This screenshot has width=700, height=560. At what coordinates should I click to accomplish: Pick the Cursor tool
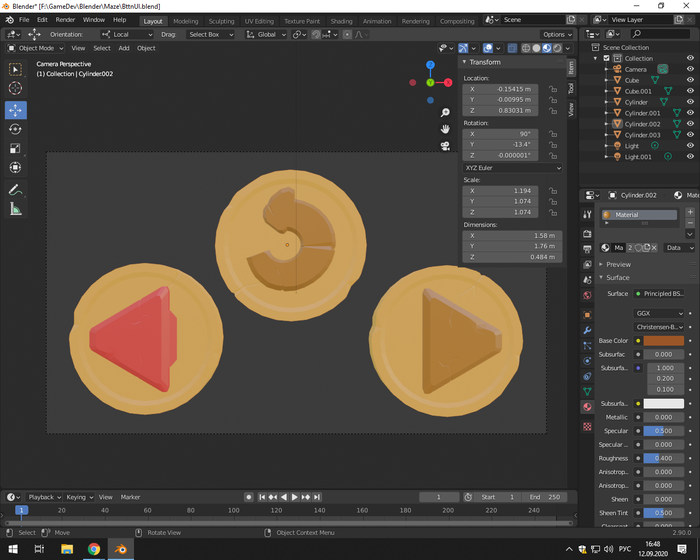(15, 88)
